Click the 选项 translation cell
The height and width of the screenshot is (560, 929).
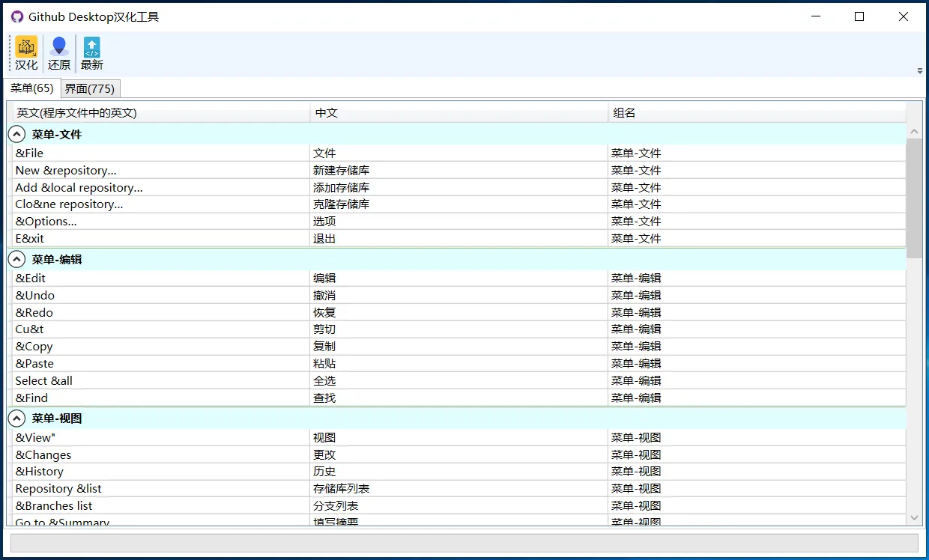459,221
